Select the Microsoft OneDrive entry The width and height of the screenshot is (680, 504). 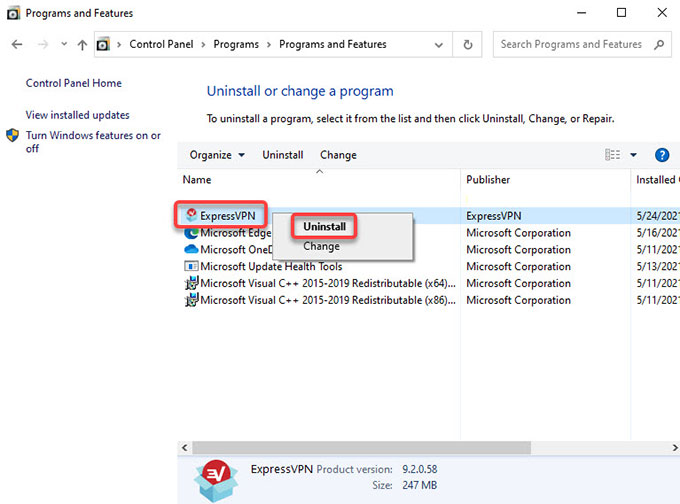click(236, 249)
